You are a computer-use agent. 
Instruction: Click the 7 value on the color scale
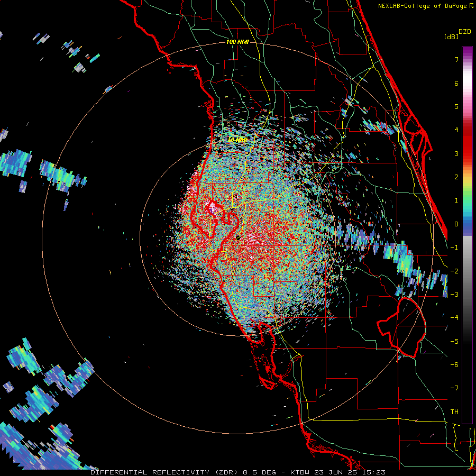click(x=456, y=59)
